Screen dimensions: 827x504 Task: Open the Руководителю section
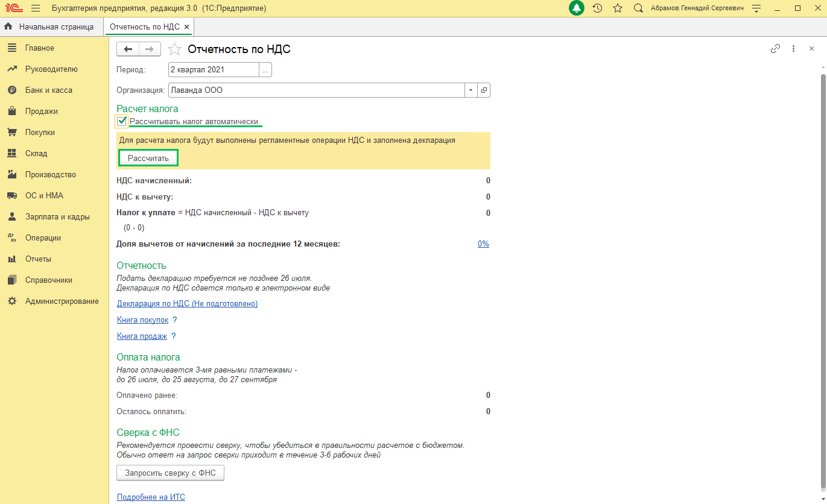[51, 69]
